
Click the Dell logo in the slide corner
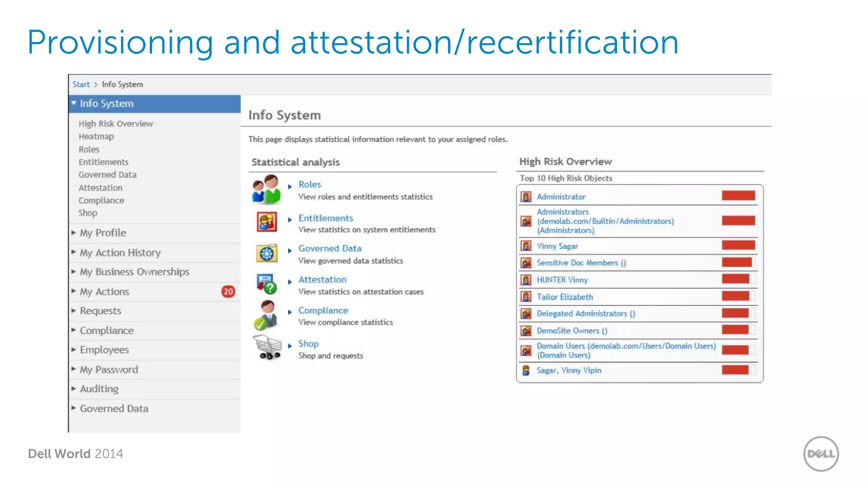pos(821,454)
